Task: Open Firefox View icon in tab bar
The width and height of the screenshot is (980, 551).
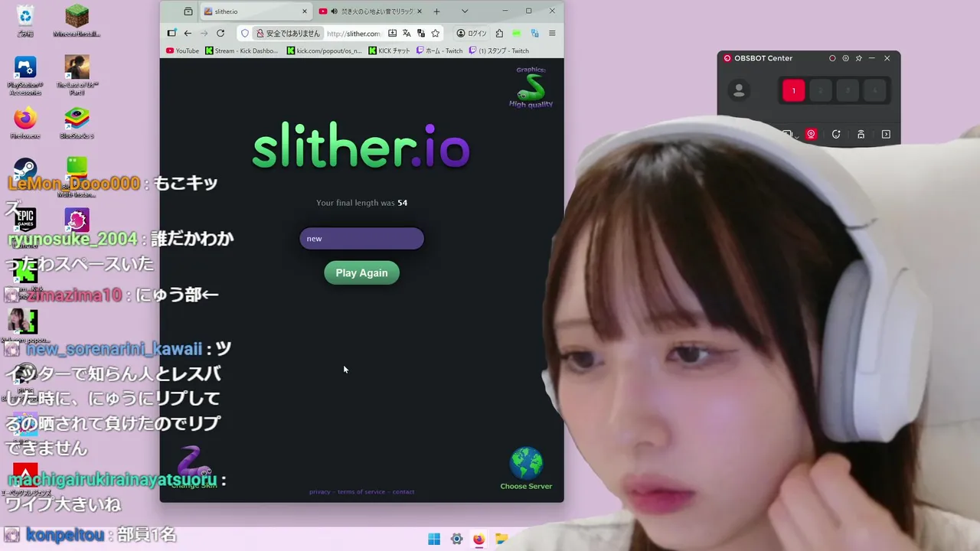Action: [188, 11]
